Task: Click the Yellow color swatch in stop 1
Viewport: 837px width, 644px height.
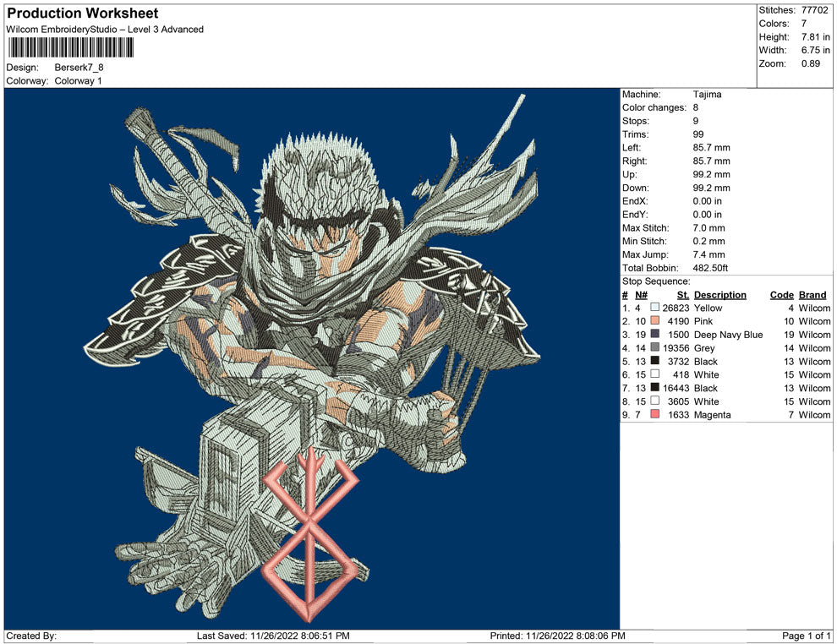Action: coord(655,308)
